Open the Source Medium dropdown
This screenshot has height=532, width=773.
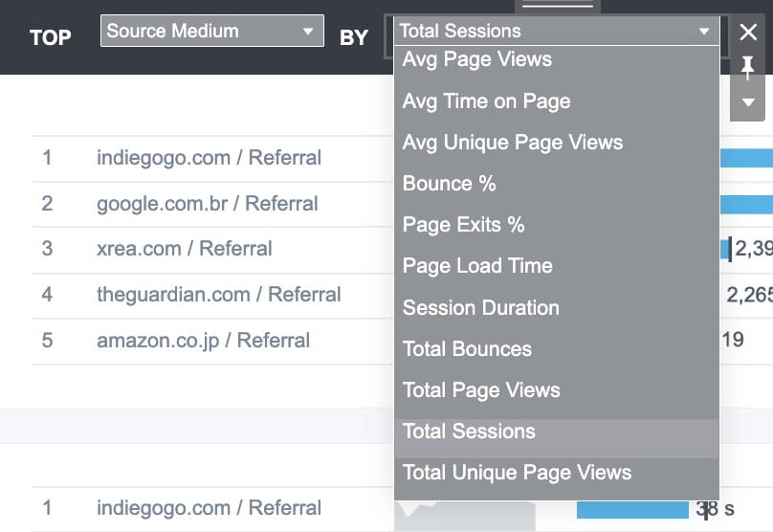click(x=212, y=31)
